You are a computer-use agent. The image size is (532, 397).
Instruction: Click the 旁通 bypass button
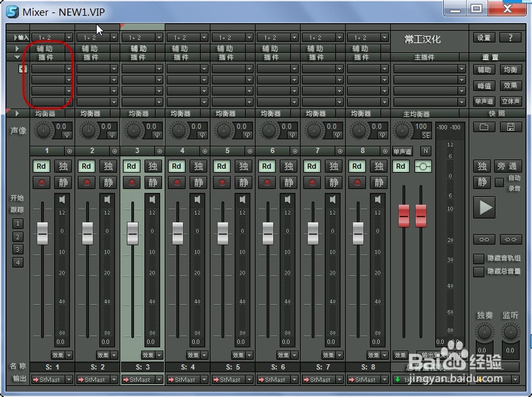click(508, 166)
